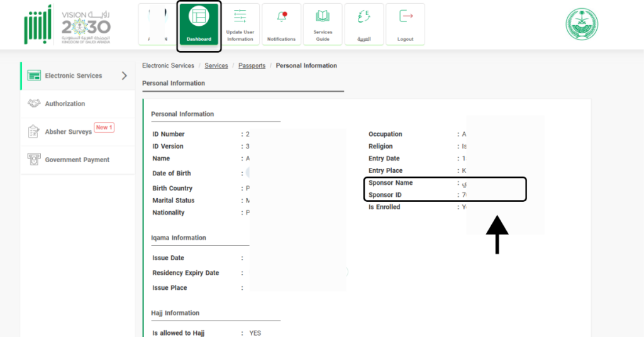Click the Update User Information icon

240,18
